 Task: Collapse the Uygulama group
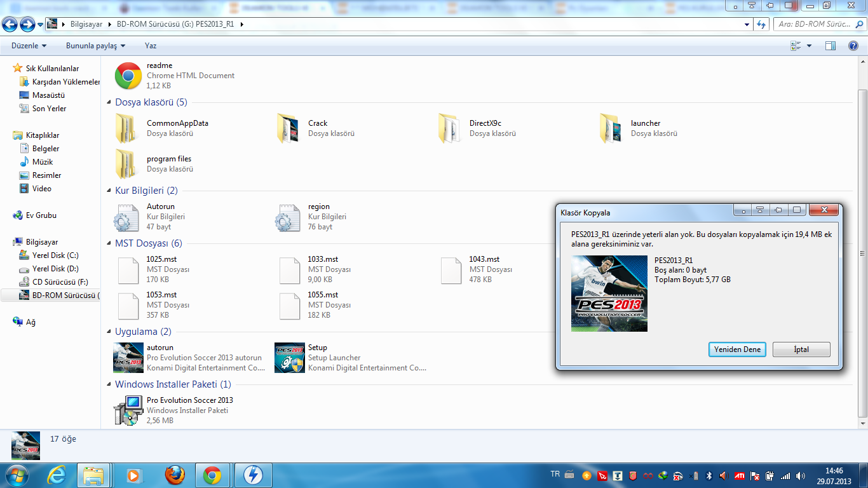click(x=110, y=332)
